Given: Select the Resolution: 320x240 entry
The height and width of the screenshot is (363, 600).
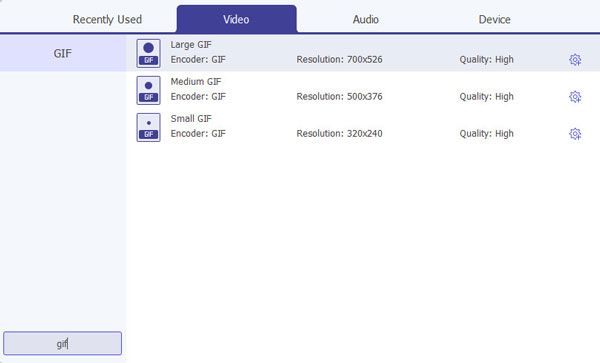Looking at the screenshot, I should pos(339,134).
